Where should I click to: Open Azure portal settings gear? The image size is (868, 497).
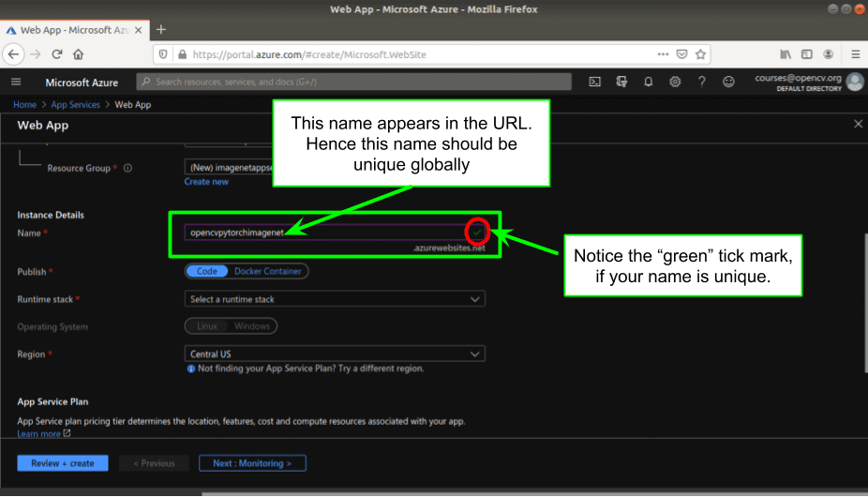point(675,82)
